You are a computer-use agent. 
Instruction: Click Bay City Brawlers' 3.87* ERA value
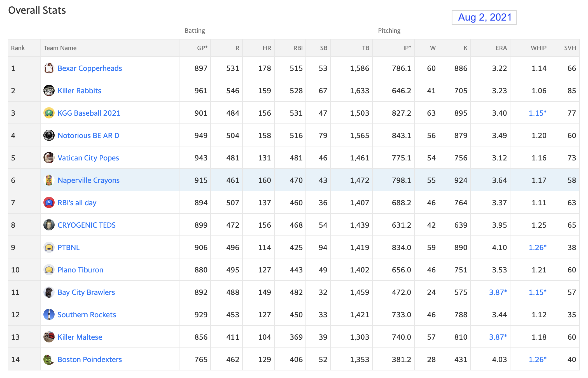point(498,292)
